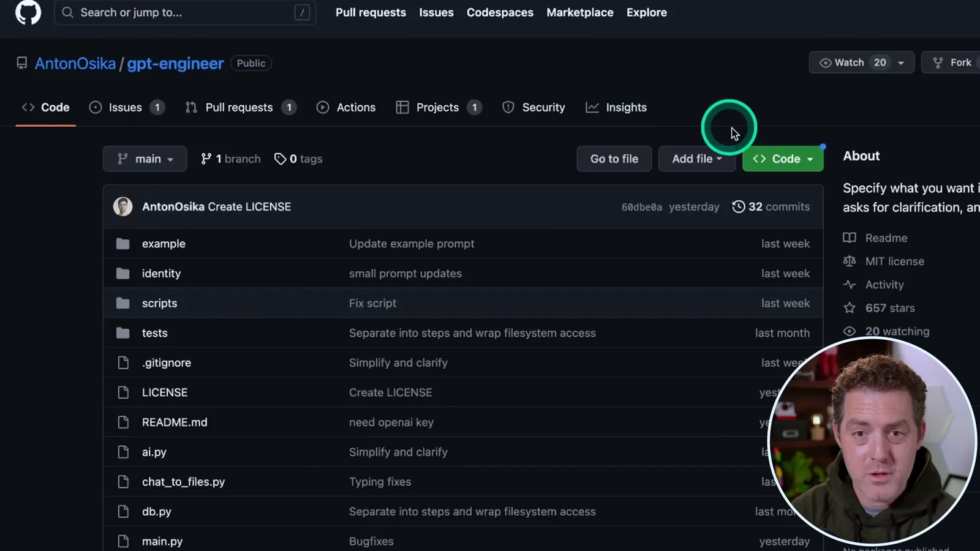Click the example folder icon
Image resolution: width=980 pixels, height=551 pixels.
tap(123, 244)
